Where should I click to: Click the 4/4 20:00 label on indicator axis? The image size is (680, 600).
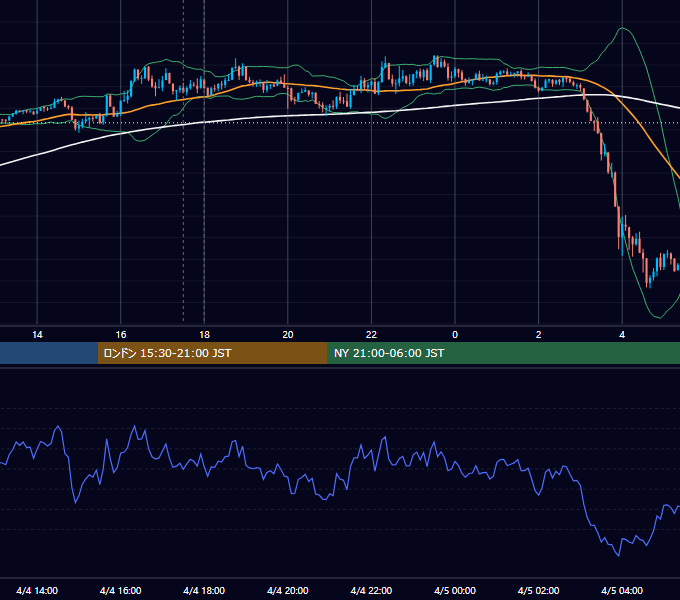pos(288,590)
